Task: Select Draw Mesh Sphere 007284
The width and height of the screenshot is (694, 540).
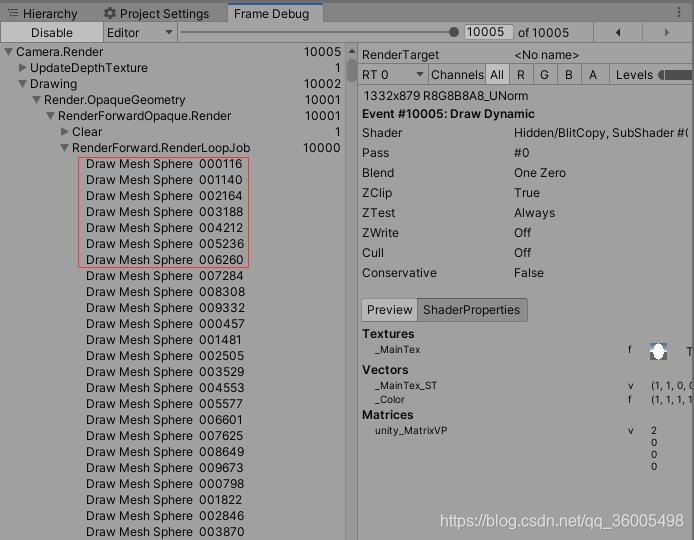Action: tap(164, 276)
